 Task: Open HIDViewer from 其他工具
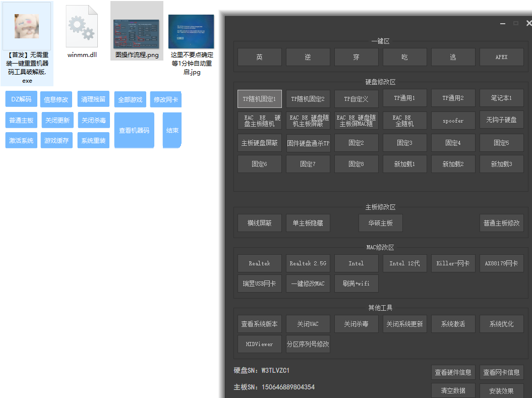click(x=259, y=344)
